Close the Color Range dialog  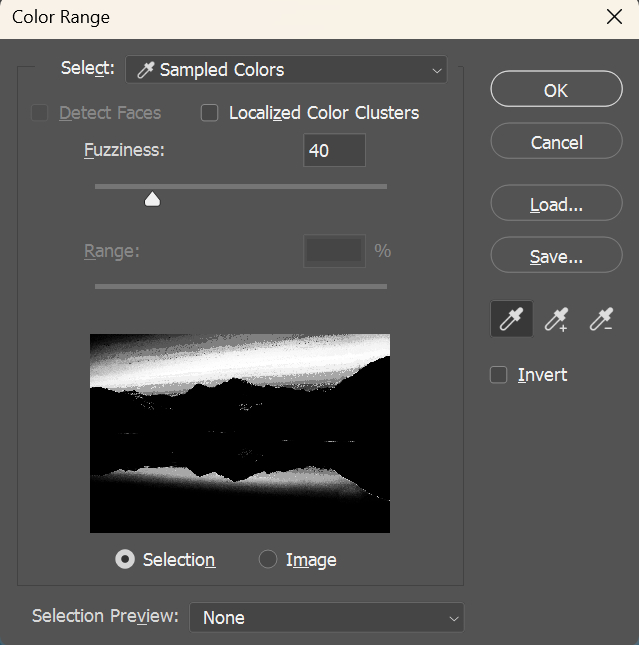(x=614, y=17)
